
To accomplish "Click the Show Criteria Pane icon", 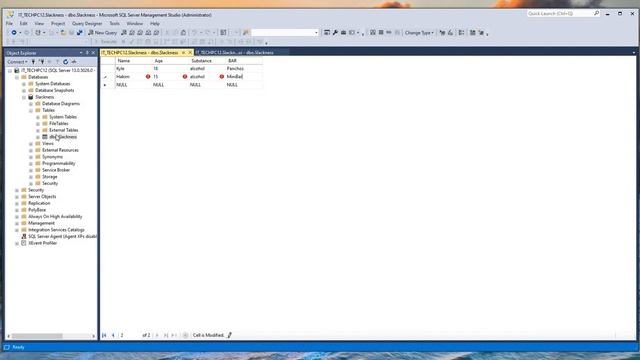I will tap(381, 33).
